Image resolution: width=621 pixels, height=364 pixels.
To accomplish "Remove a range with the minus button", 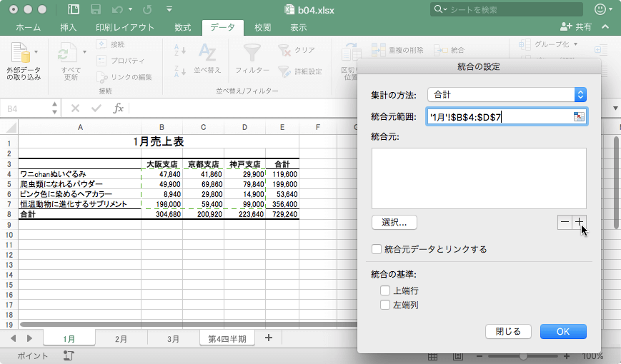I will tap(565, 222).
